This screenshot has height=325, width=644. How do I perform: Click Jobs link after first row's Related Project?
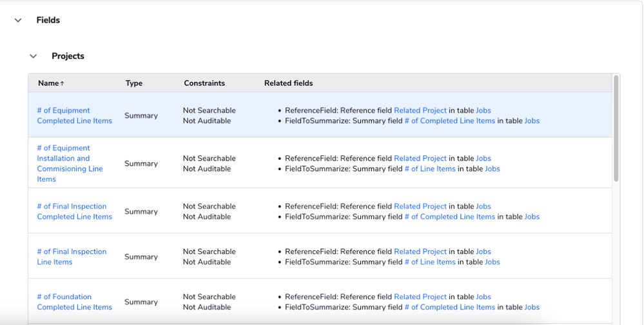pyautogui.click(x=483, y=110)
